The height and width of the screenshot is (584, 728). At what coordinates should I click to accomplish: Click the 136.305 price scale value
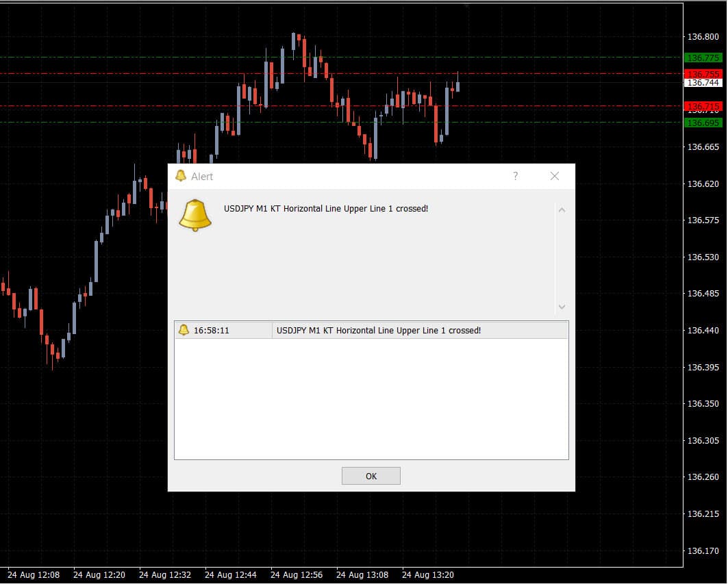click(703, 440)
